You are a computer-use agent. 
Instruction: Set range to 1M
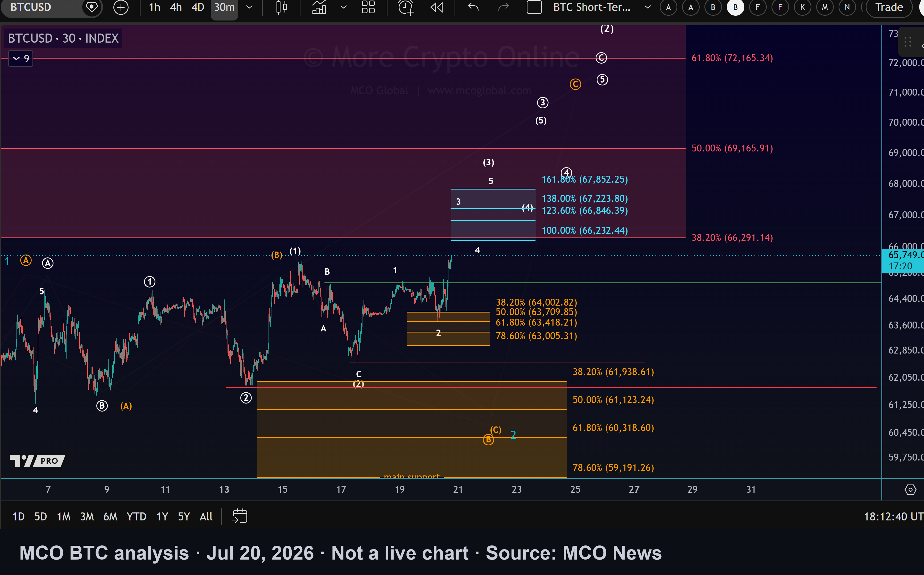tap(64, 516)
